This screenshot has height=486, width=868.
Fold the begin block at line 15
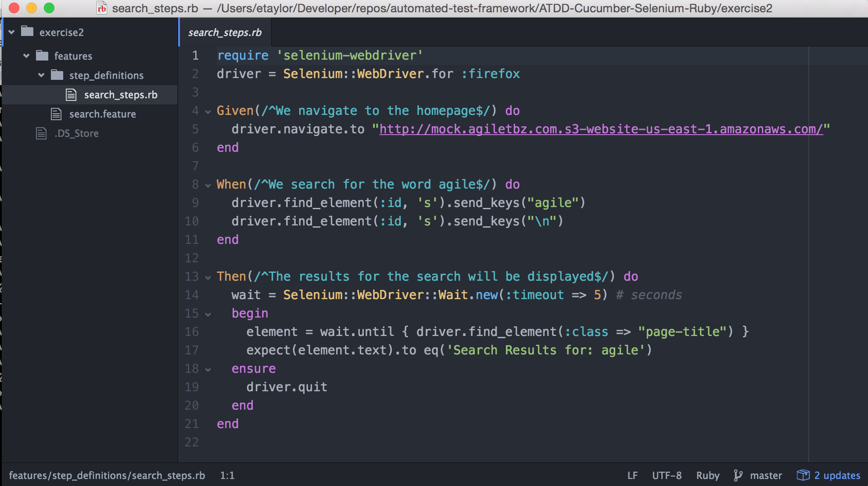coord(208,314)
